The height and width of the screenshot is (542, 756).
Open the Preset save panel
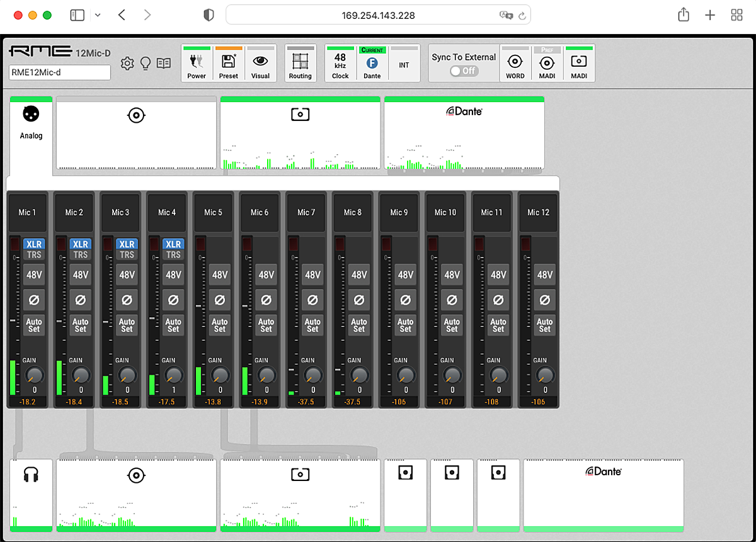[229, 63]
